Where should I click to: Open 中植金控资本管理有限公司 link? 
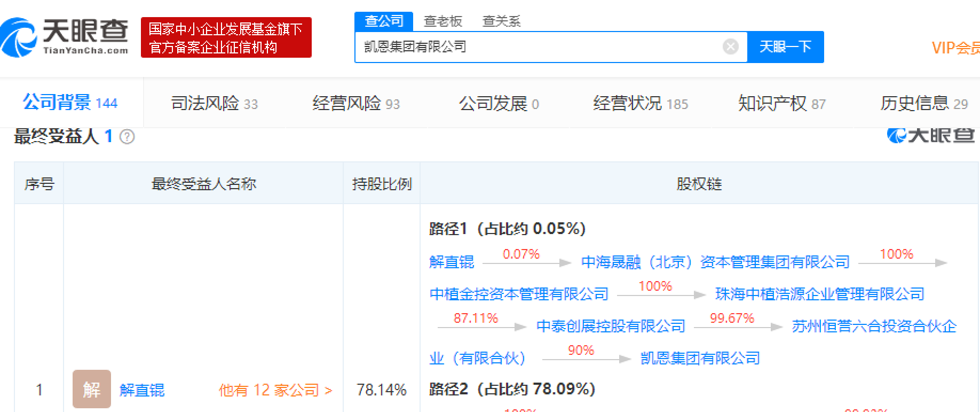tap(519, 294)
